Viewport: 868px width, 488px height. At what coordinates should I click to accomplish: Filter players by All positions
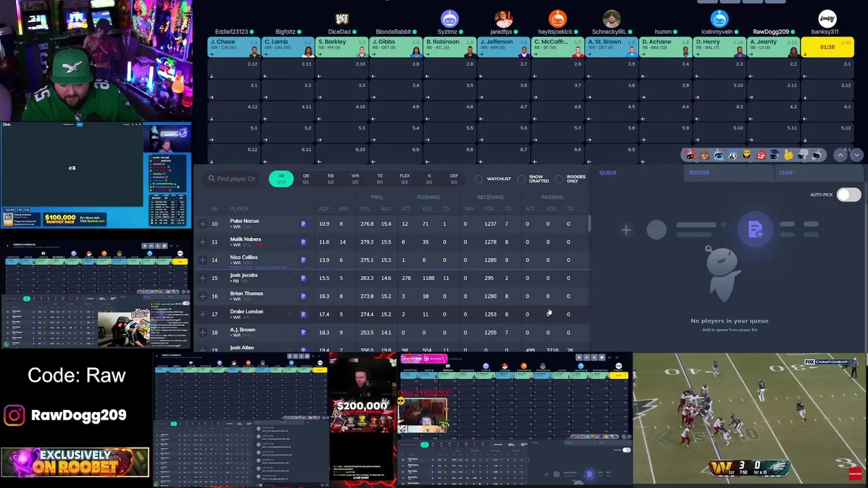(x=281, y=179)
